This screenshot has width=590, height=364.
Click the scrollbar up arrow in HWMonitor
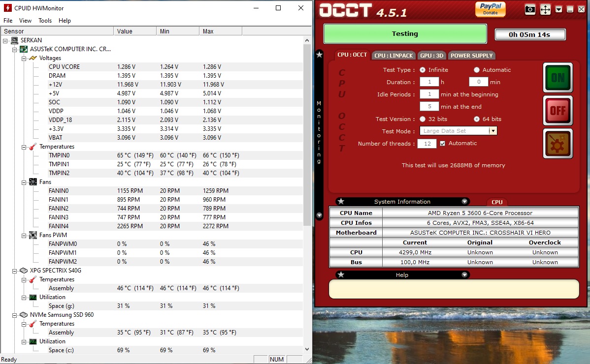pyautogui.click(x=307, y=40)
